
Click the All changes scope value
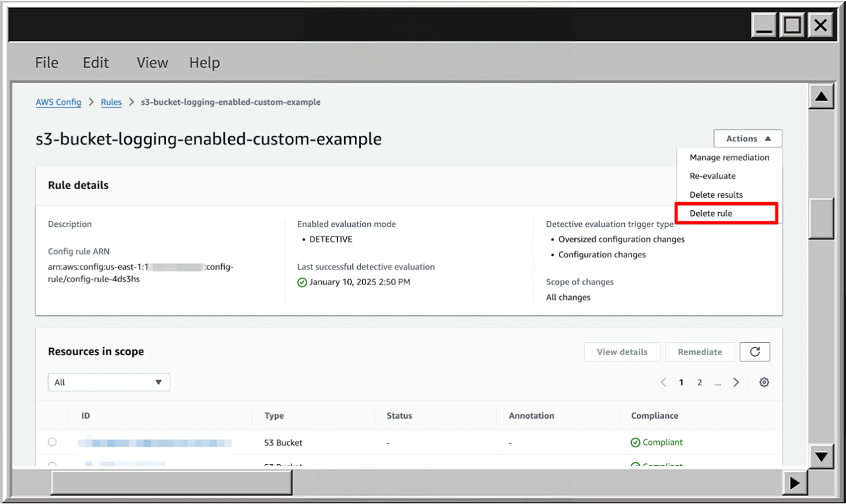click(568, 297)
